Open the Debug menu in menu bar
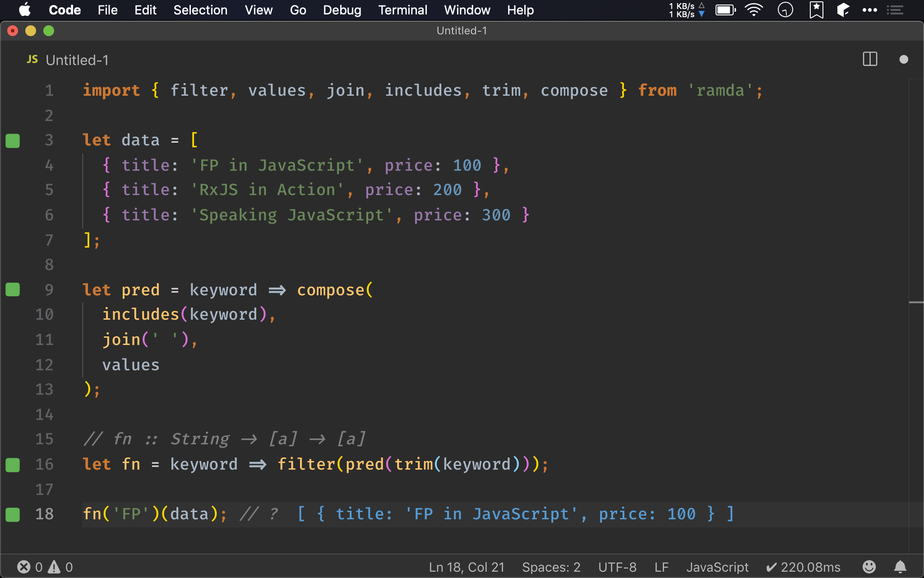 pyautogui.click(x=342, y=9)
